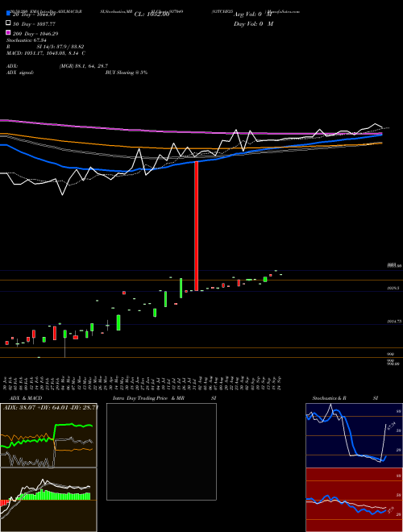Click the blue 20 Day legend swatch
Image resolution: width=403 pixels, height=532 pixels.
(x=8, y=14)
